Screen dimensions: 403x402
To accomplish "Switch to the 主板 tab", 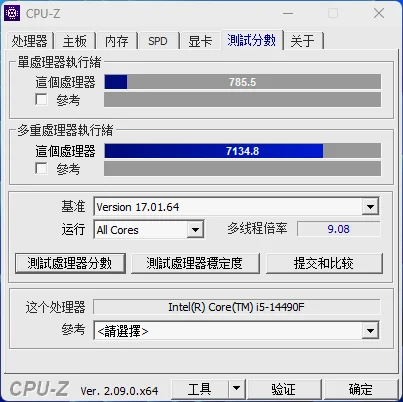I will click(75, 41).
